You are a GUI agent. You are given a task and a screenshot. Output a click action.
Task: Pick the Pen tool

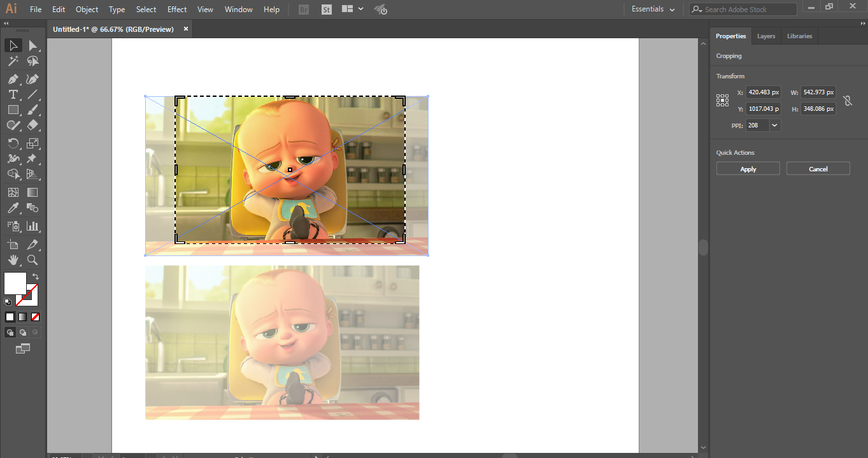tap(13, 78)
